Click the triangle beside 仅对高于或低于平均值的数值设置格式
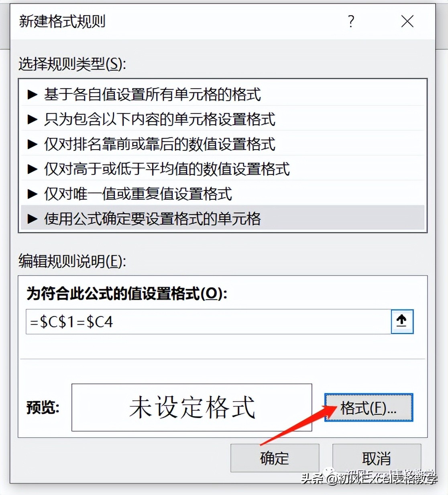The width and height of the screenshot is (448, 495). (x=32, y=169)
